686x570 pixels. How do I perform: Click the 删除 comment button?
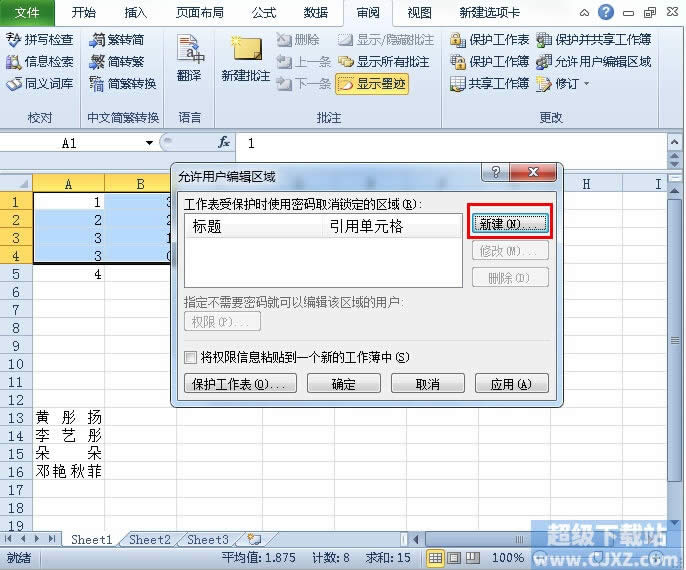pos(298,40)
